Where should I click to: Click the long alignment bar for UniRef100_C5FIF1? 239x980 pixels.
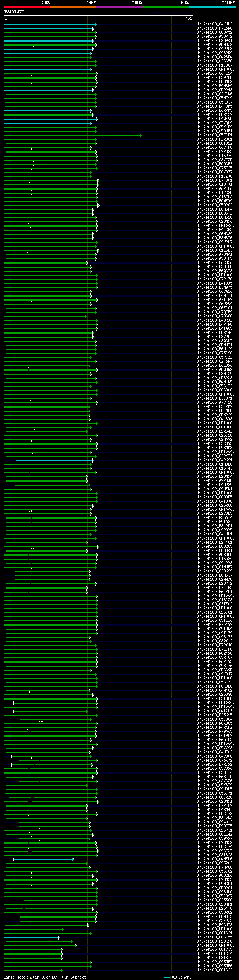click(x=73, y=135)
